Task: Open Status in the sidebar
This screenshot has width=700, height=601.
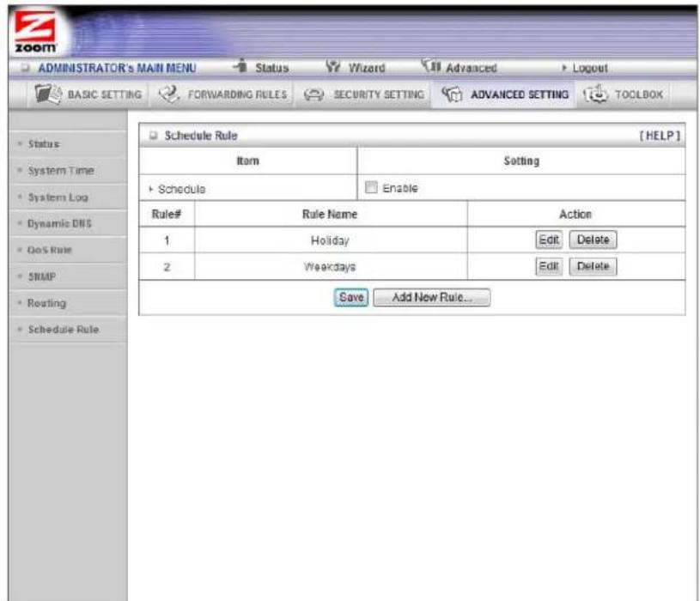Action: coord(44,144)
